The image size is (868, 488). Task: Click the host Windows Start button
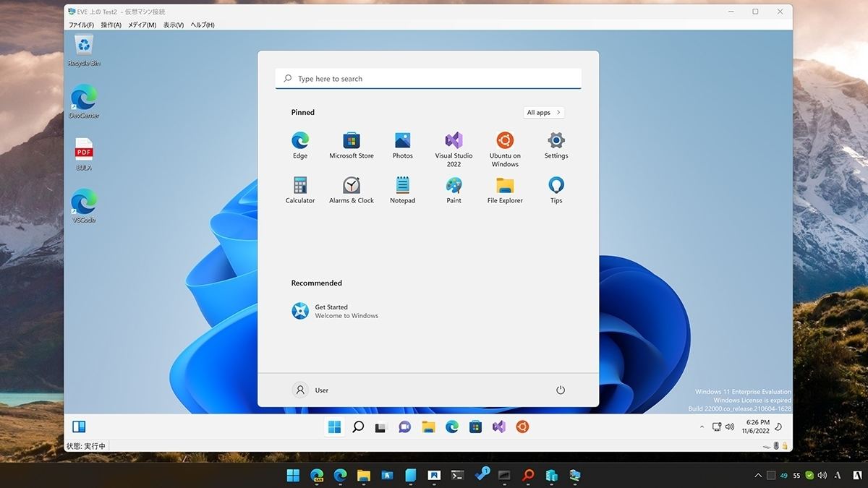(x=293, y=475)
